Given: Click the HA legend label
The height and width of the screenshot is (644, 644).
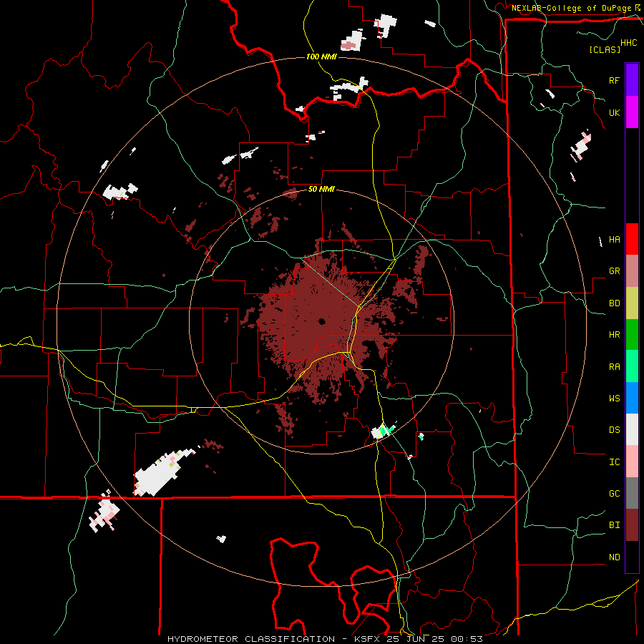Looking at the screenshot, I should click(614, 240).
